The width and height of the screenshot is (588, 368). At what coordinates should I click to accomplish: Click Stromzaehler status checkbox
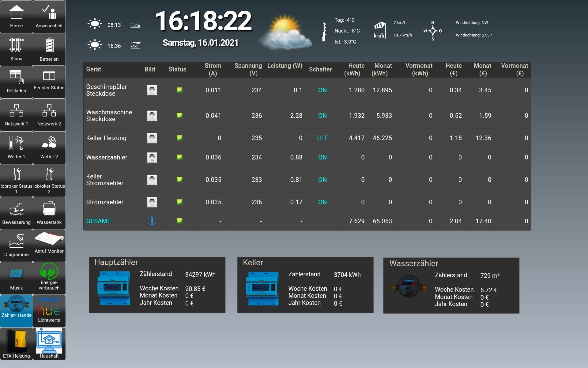pos(180,202)
